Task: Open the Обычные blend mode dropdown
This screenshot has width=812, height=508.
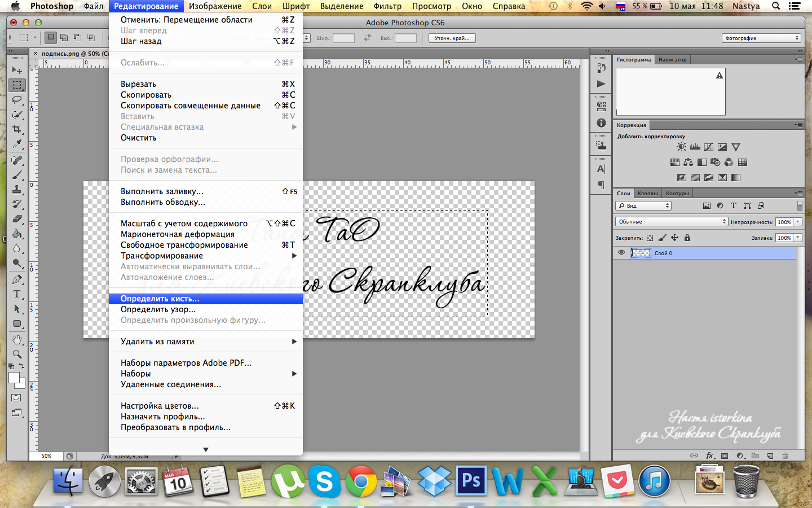Action: point(672,222)
